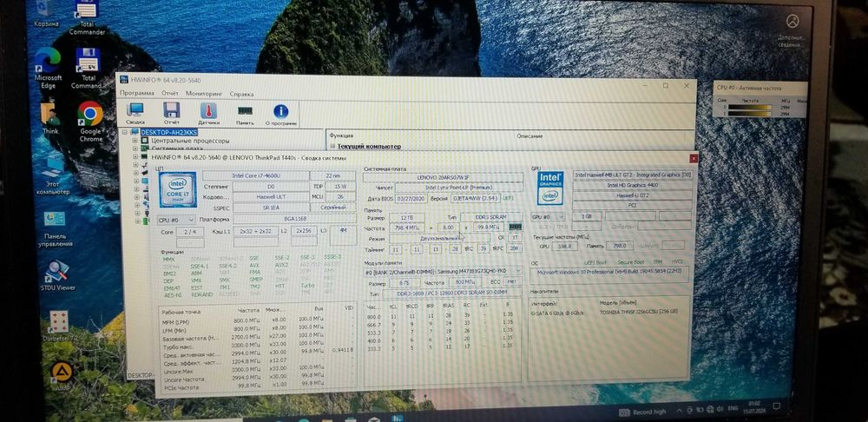Click core 1 frequency bar in CPU #0 window
This screenshot has width=868, height=422.
click(x=749, y=114)
